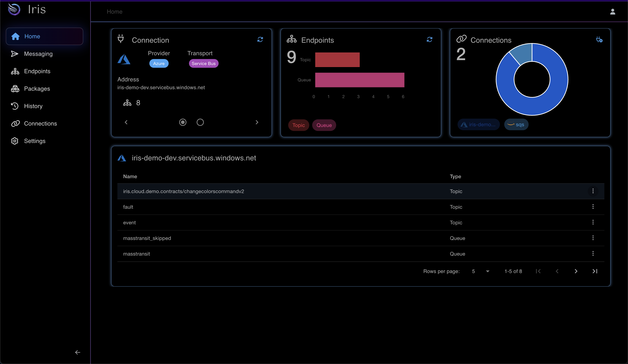Screen dimensions: 628x364
Task: Navigate to the Packages section
Action: [x=37, y=89]
